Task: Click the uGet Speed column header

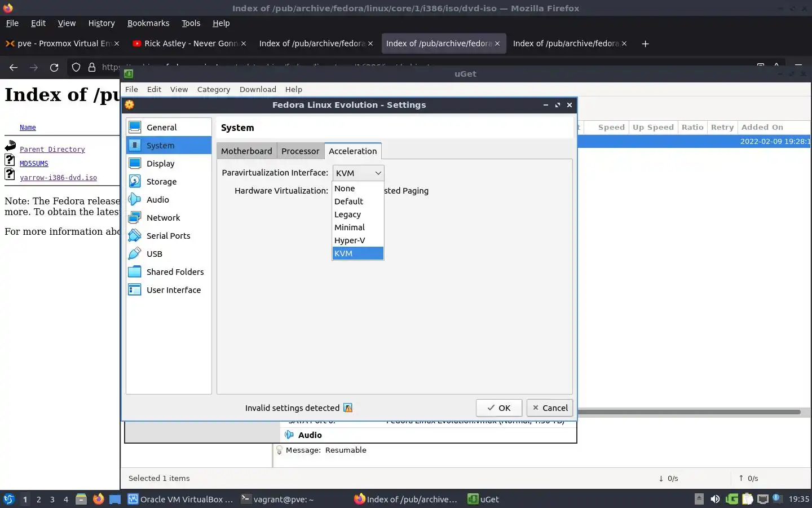Action: tap(611, 128)
